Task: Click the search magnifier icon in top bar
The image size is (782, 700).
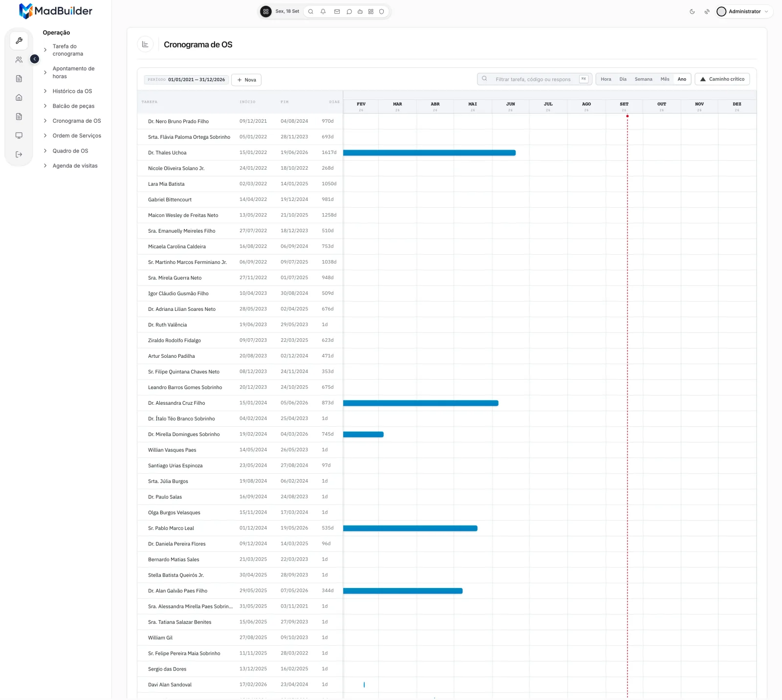Action: coord(310,12)
